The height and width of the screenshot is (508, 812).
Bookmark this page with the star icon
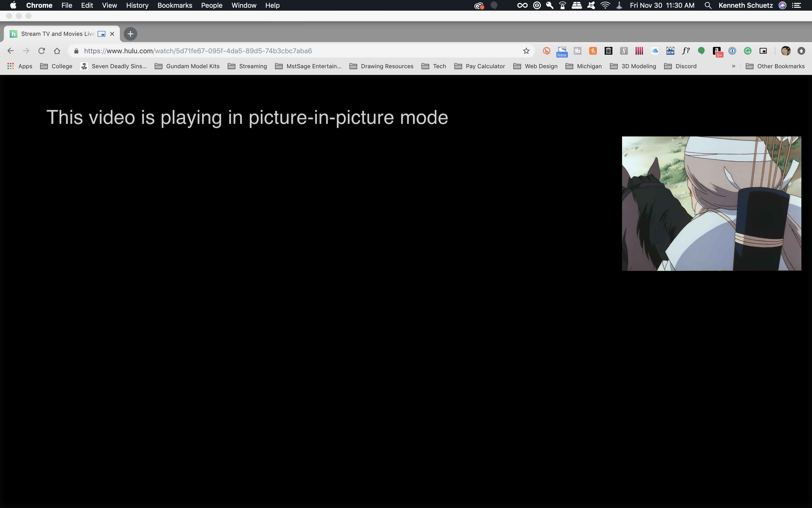point(526,51)
